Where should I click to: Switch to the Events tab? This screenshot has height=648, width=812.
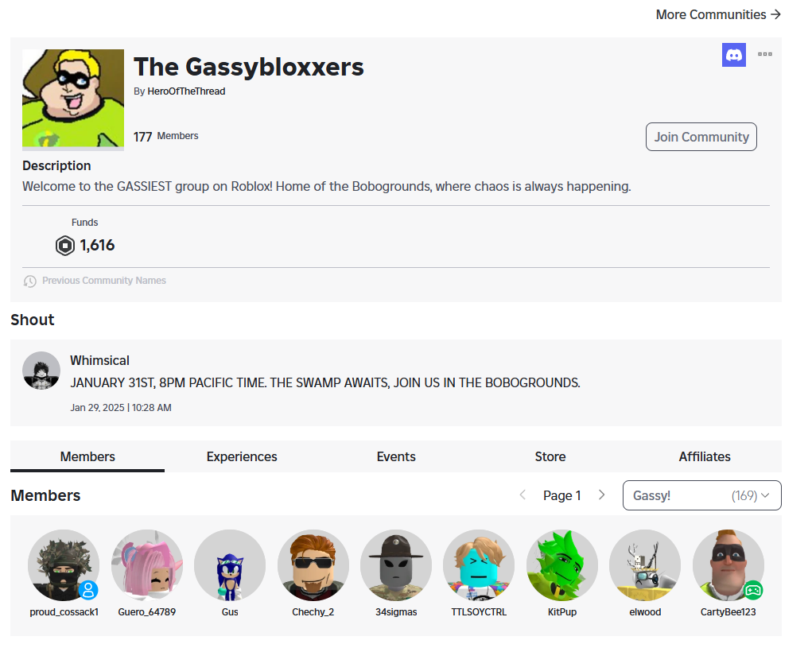pyautogui.click(x=396, y=456)
